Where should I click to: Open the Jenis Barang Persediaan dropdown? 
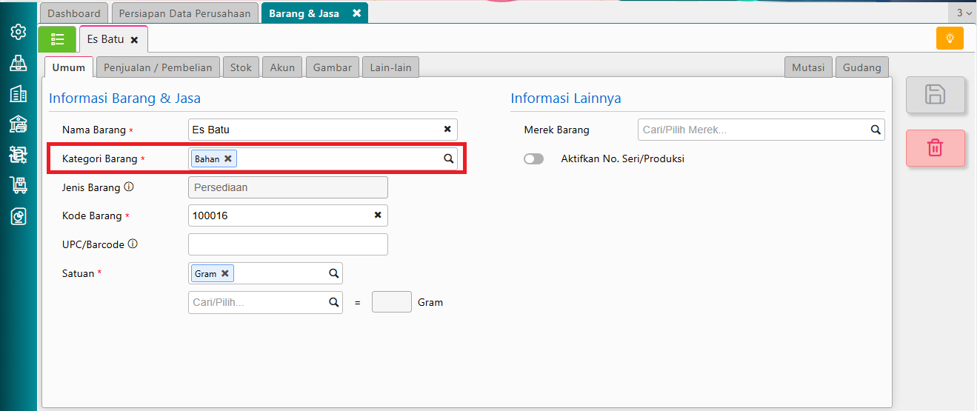coord(288,187)
